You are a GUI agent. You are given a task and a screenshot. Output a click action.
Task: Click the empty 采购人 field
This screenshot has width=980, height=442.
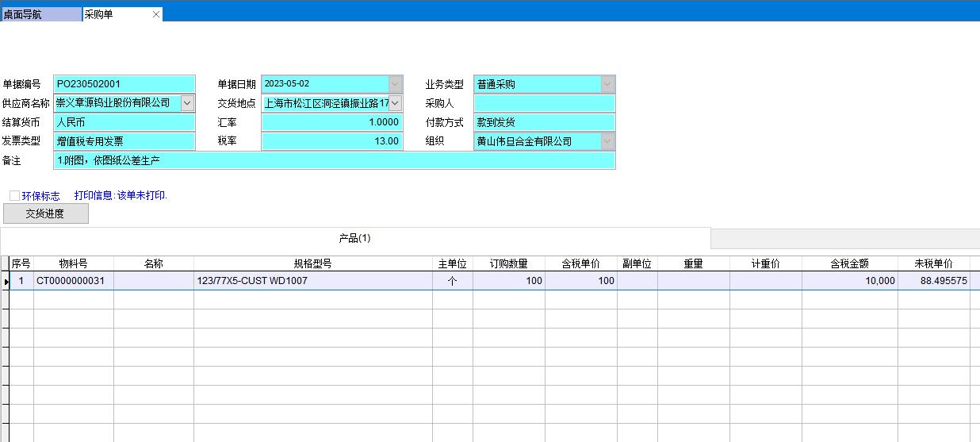pyautogui.click(x=544, y=103)
